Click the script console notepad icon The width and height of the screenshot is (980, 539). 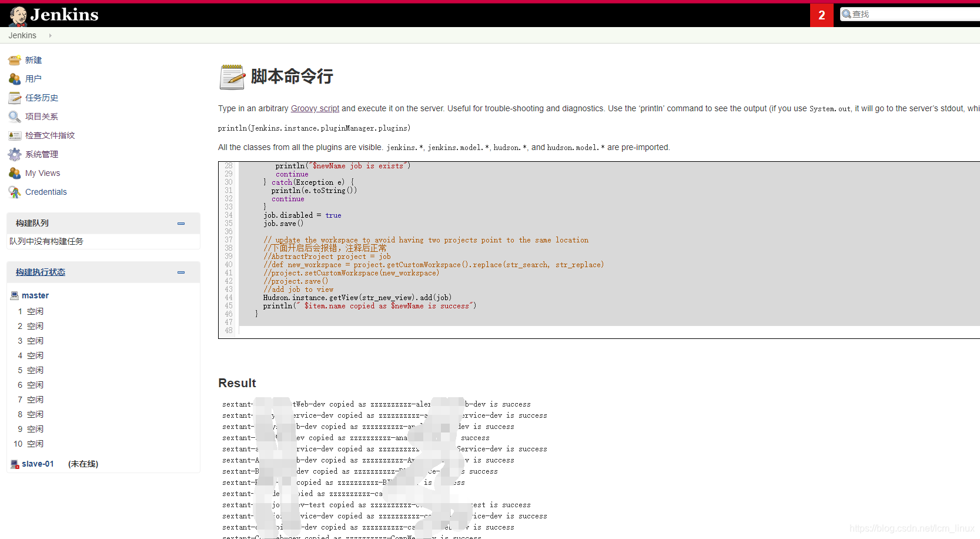pos(232,76)
